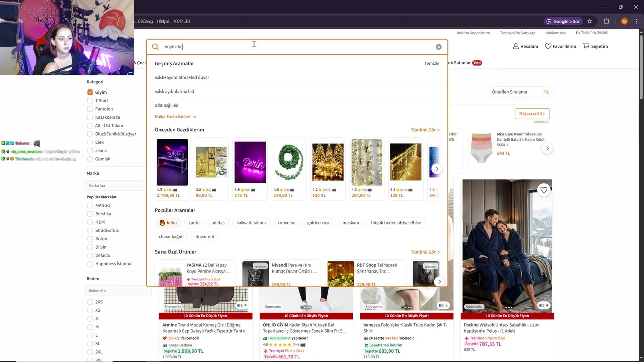Click the orange search magnifier icon
Screen dimensions: 644x362
point(155,47)
